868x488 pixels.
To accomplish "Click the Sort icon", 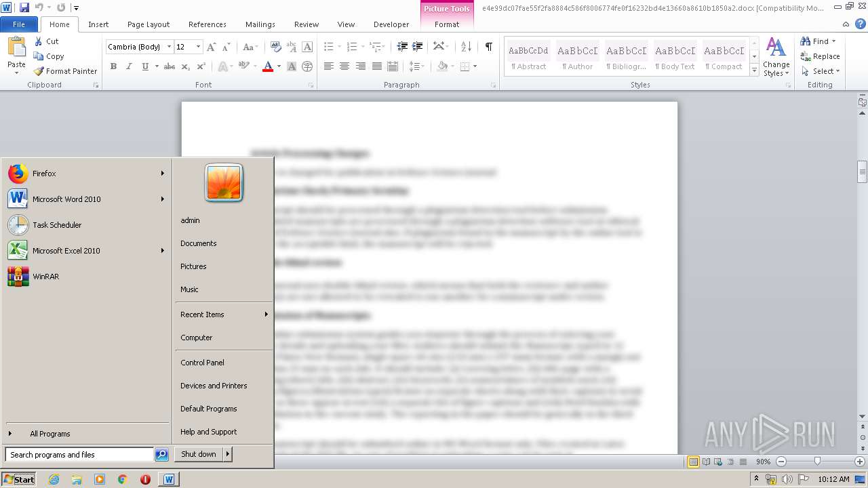I will point(466,47).
